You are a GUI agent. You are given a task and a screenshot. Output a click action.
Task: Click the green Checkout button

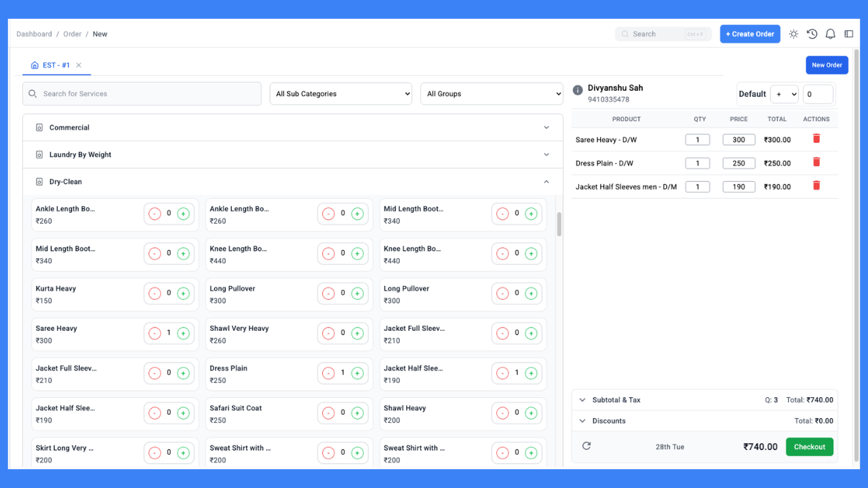(x=809, y=446)
